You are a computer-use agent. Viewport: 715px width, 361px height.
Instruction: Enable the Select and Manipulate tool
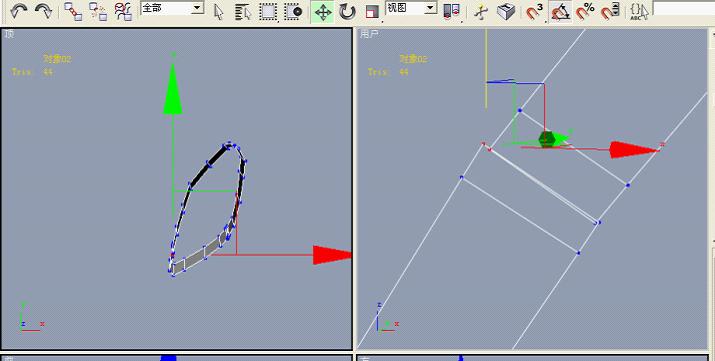click(x=480, y=12)
